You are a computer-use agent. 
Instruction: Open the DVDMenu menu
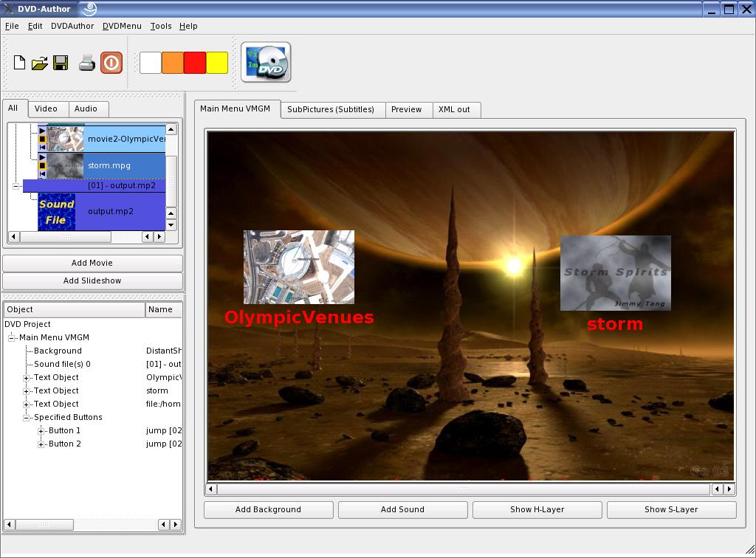click(122, 26)
